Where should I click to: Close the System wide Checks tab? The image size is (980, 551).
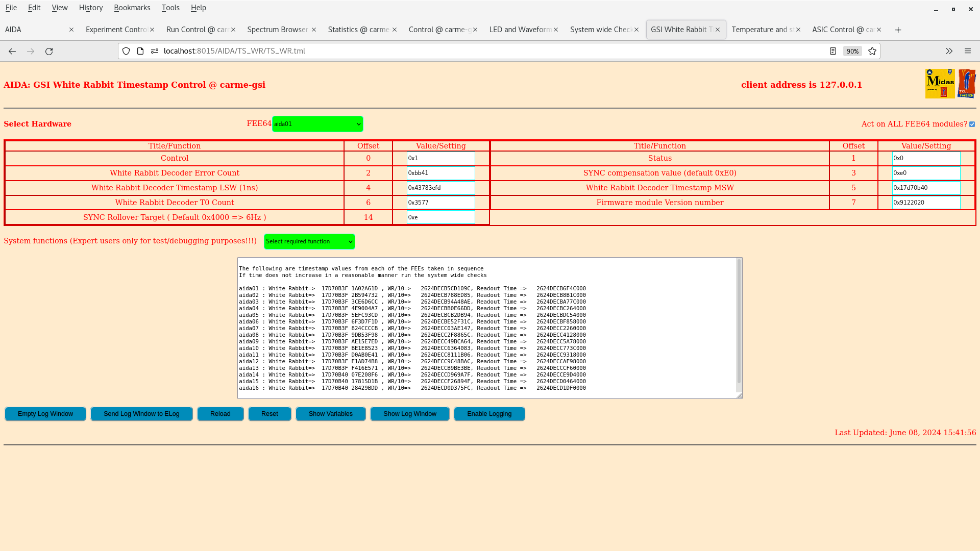tap(636, 30)
